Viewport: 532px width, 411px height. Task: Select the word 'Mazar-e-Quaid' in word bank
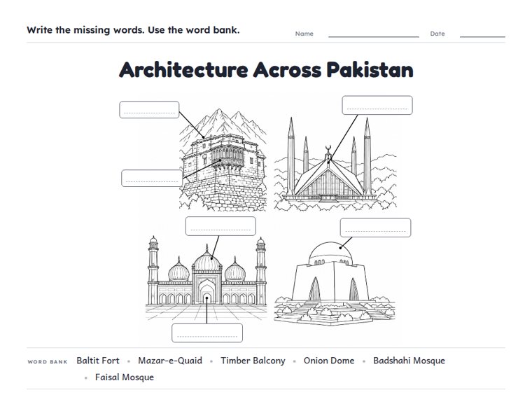pos(170,361)
